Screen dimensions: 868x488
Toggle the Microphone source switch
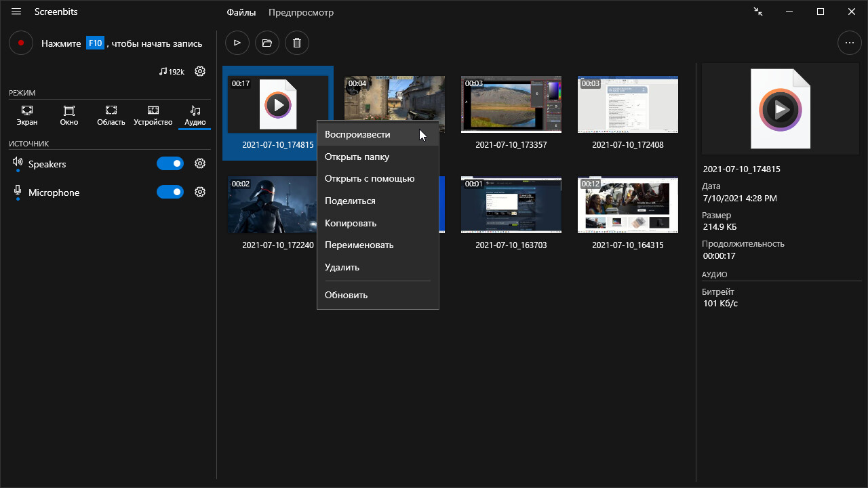pos(170,192)
